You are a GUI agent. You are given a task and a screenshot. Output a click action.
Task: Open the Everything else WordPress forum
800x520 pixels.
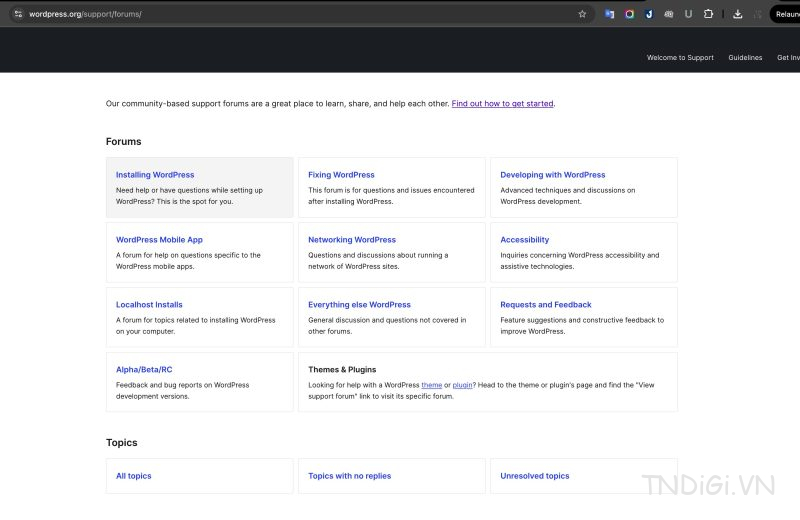(x=359, y=305)
